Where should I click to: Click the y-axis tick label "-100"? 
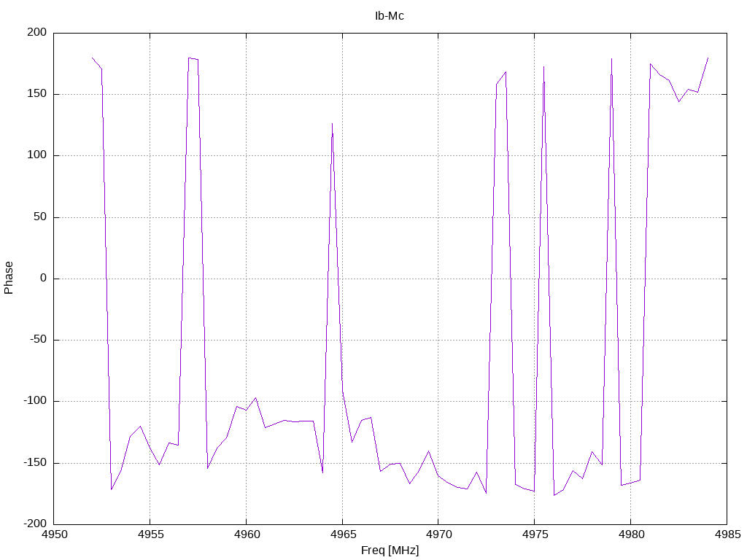point(35,401)
